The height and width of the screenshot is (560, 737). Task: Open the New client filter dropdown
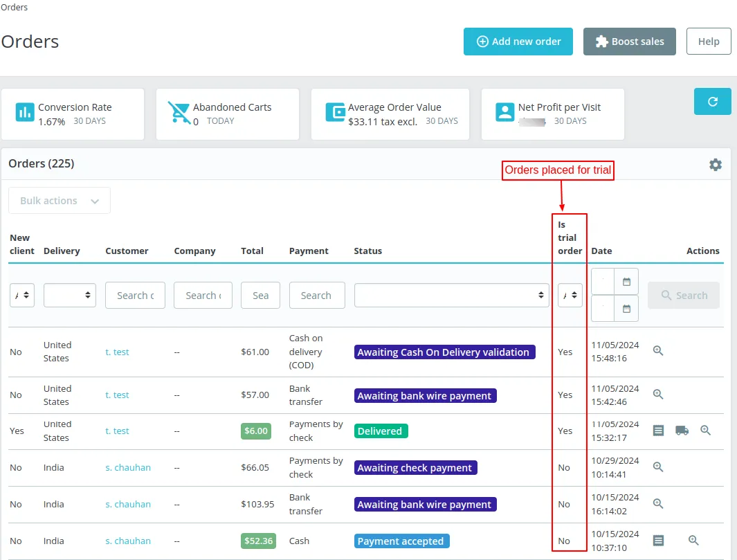pyautogui.click(x=22, y=296)
